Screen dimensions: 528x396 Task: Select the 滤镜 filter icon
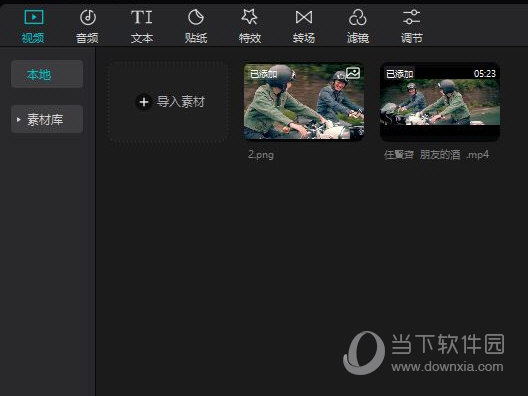pyautogui.click(x=358, y=17)
